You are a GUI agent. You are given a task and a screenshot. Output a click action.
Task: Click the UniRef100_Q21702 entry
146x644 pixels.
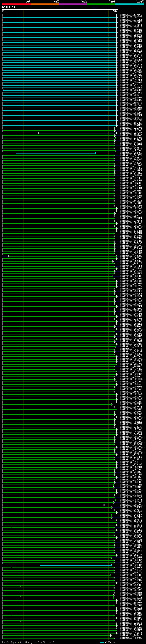[131, 128]
